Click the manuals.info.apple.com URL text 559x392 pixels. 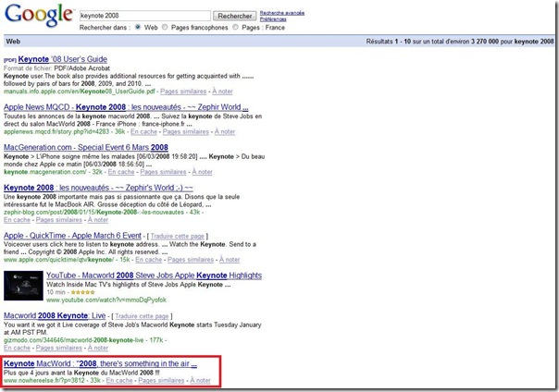(x=80, y=92)
